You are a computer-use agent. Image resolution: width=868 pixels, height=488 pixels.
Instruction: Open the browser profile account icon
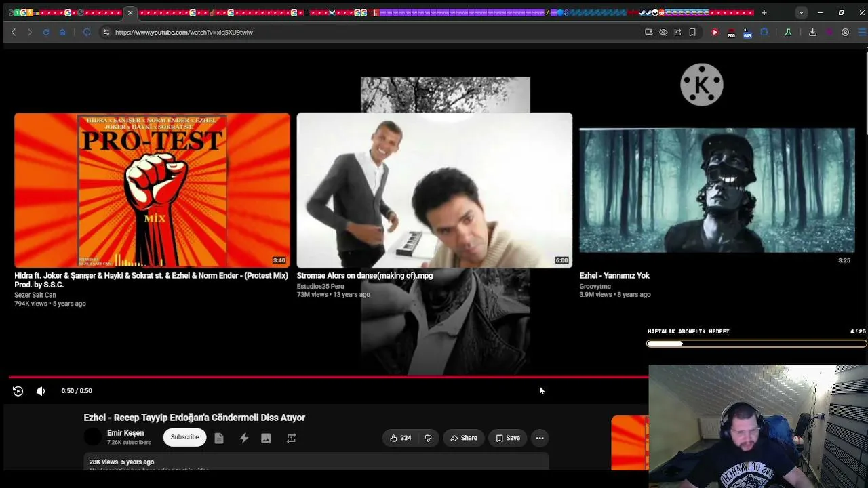[845, 32]
